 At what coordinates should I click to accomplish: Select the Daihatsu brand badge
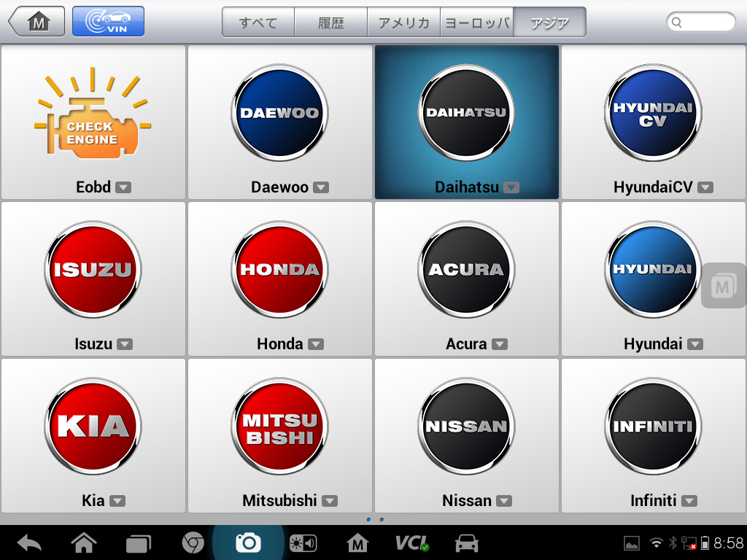click(466, 113)
